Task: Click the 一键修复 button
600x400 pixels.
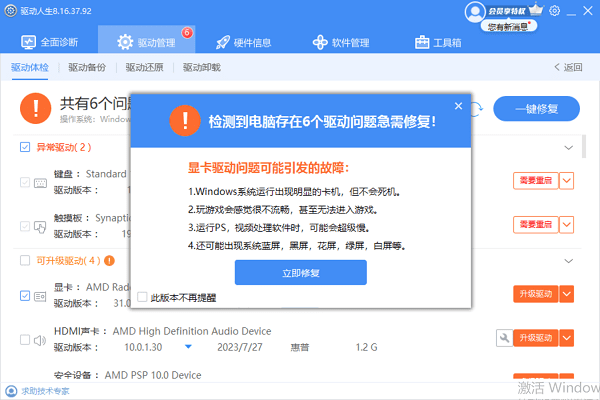Action: pyautogui.click(x=536, y=109)
